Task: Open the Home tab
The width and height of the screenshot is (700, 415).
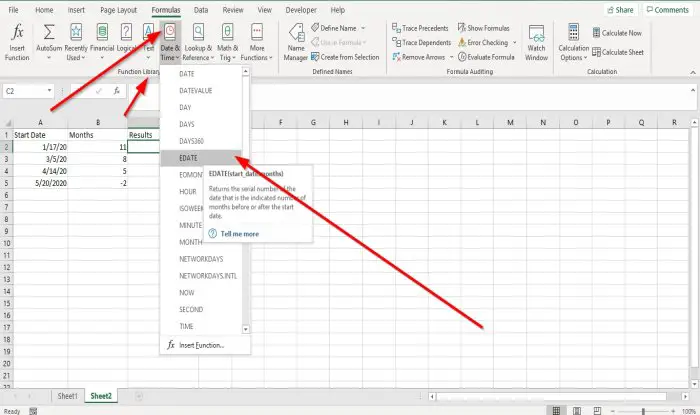Action: (x=44, y=10)
